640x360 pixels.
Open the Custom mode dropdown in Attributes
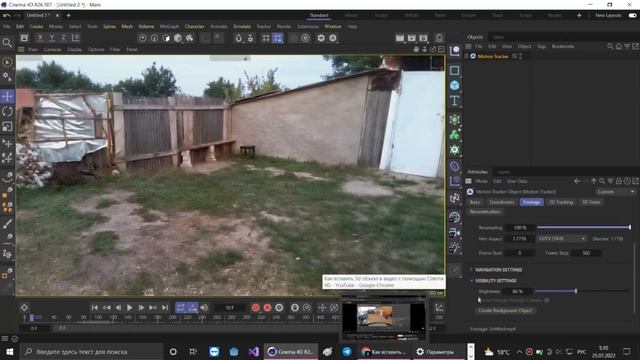tap(615, 191)
